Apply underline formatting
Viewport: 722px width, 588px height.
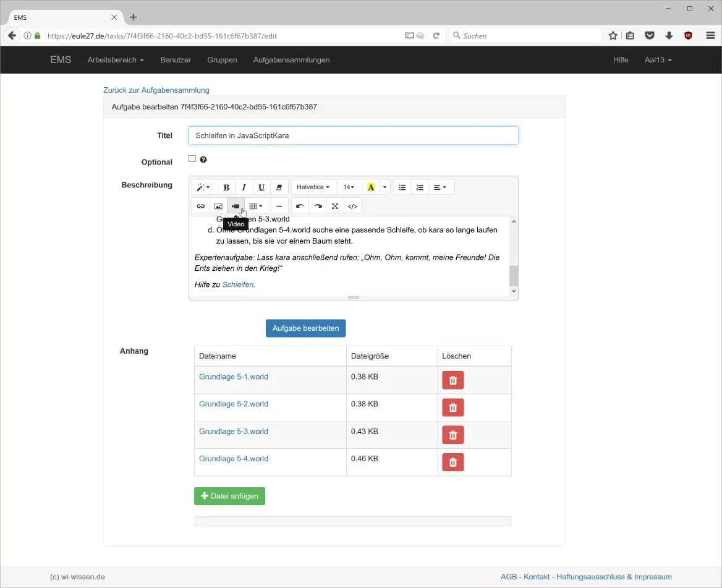point(261,187)
